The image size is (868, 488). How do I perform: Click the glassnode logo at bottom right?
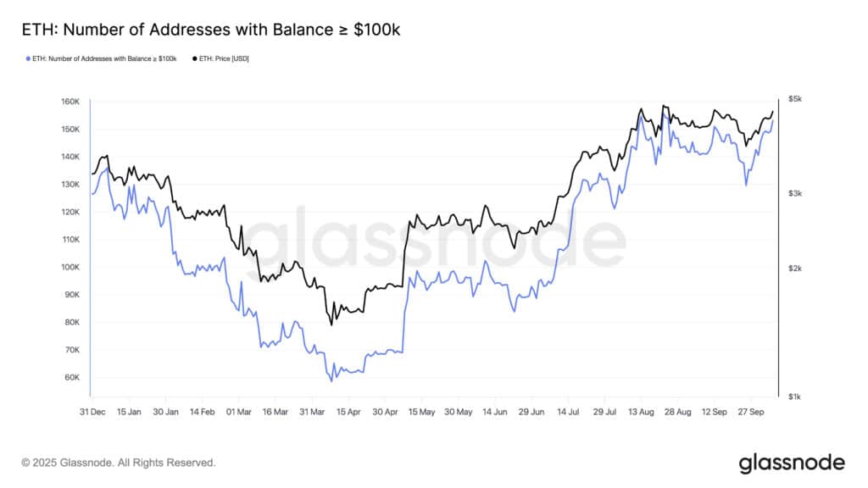[791, 463]
